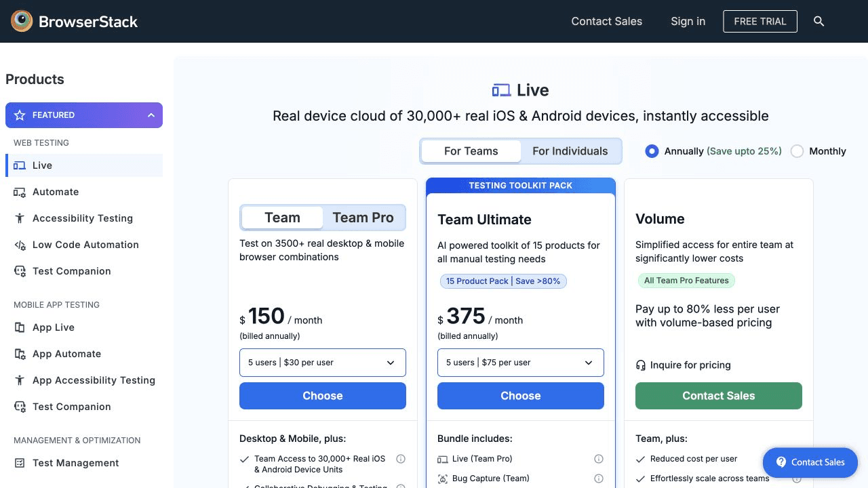
Task: Click checkmark beside Team Access feature
Action: point(245,459)
